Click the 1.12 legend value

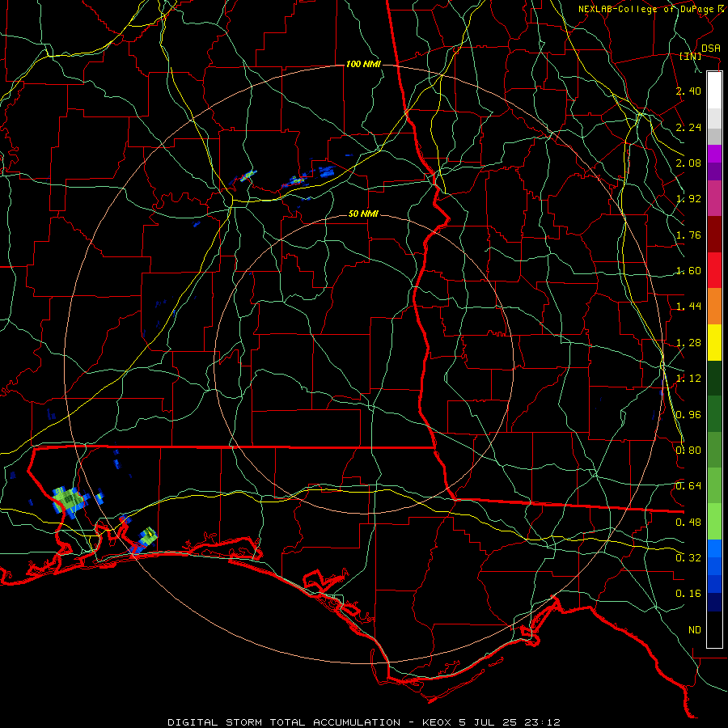pyautogui.click(x=688, y=379)
